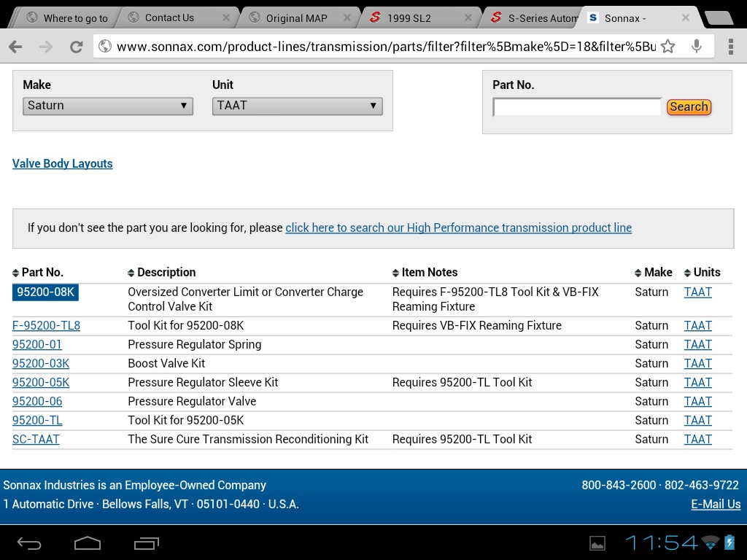Reload the page with refresh icon
The height and width of the screenshot is (560, 747).
pos(76,47)
